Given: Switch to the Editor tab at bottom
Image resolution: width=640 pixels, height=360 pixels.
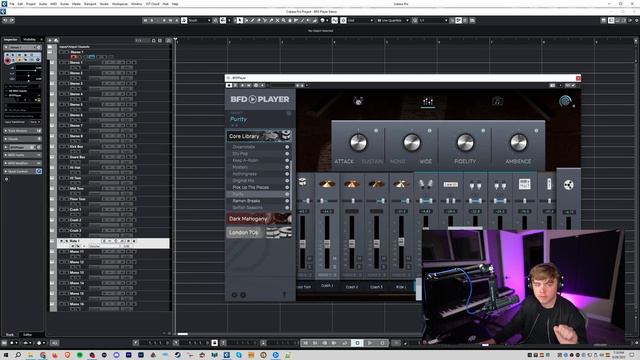Looking at the screenshot, I should point(27,335).
